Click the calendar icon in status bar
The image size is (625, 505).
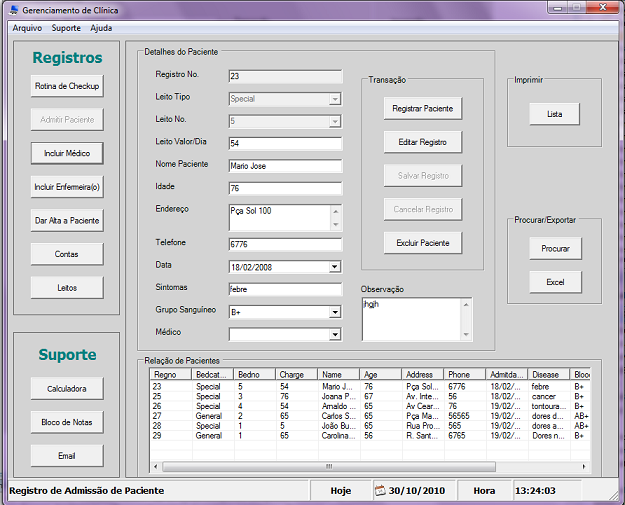pyautogui.click(x=380, y=491)
